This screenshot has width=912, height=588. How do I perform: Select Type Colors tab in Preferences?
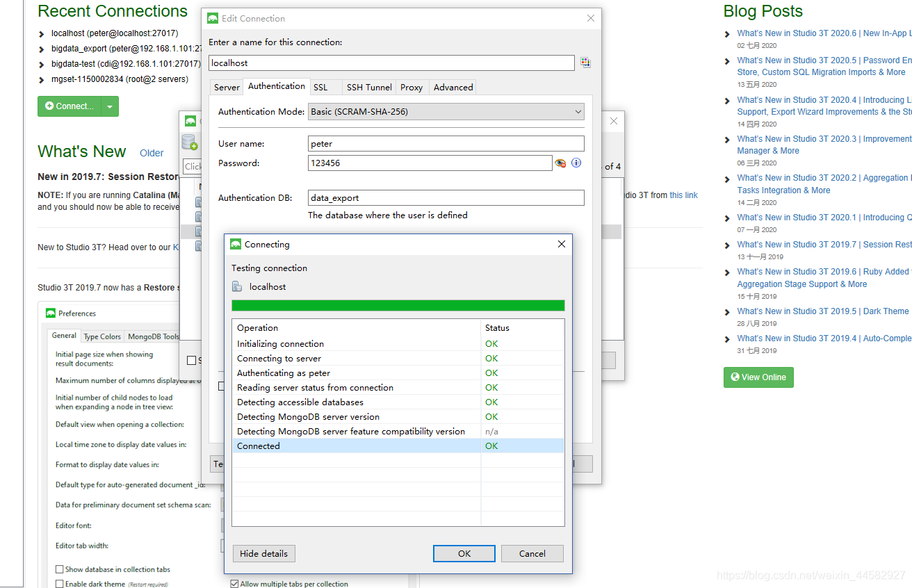coord(102,336)
